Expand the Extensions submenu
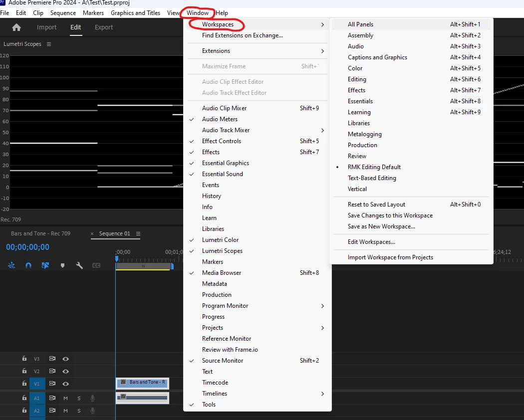Image resolution: width=524 pixels, height=420 pixels. coord(258,51)
